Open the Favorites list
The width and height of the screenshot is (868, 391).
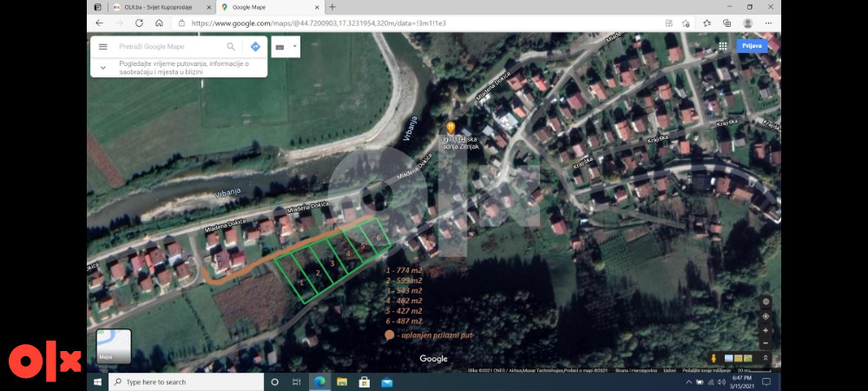pos(707,23)
